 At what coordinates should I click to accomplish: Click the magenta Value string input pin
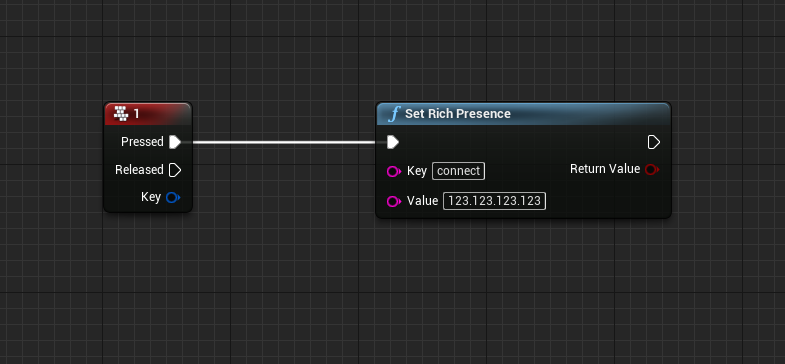tap(394, 201)
